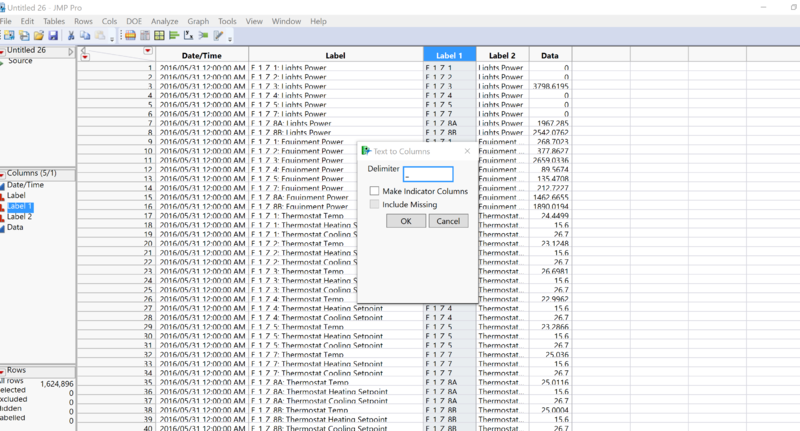The width and height of the screenshot is (800, 431).
Task: Select the Label 1 column header
Action: click(449, 55)
